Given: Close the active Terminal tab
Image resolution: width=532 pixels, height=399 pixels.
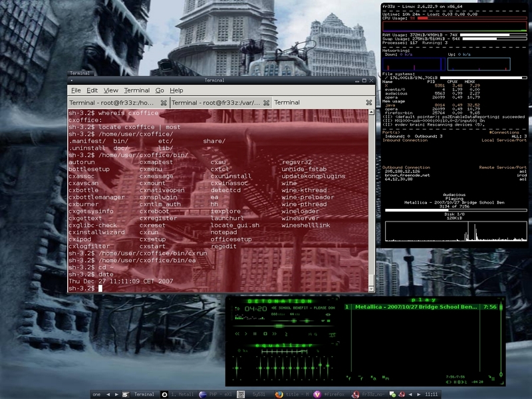Looking at the screenshot, I should click(369, 102).
